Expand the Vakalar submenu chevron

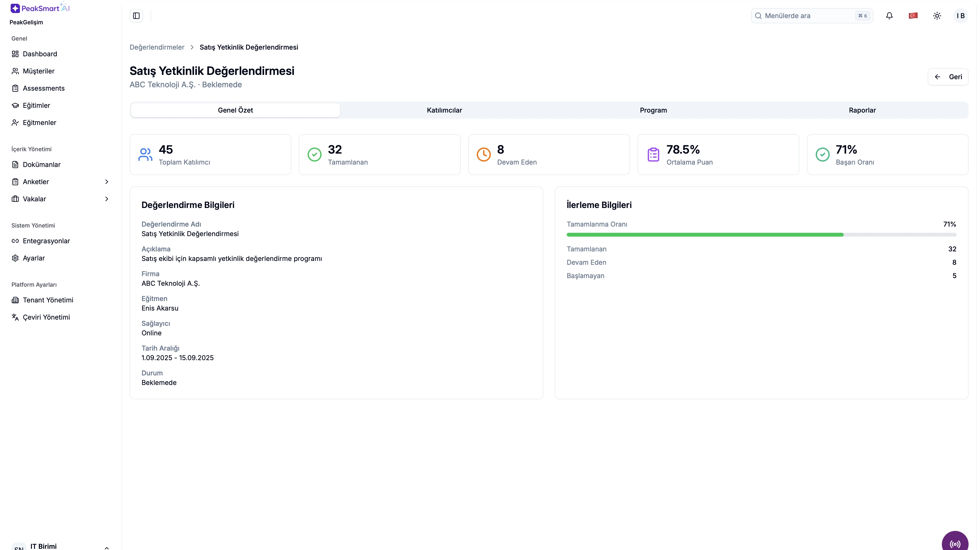107,199
